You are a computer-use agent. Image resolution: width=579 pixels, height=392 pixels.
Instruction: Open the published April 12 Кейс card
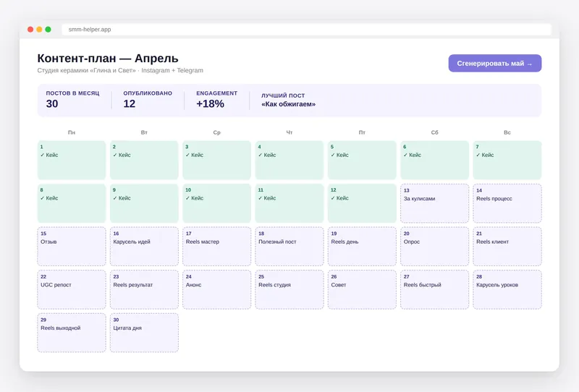click(362, 203)
